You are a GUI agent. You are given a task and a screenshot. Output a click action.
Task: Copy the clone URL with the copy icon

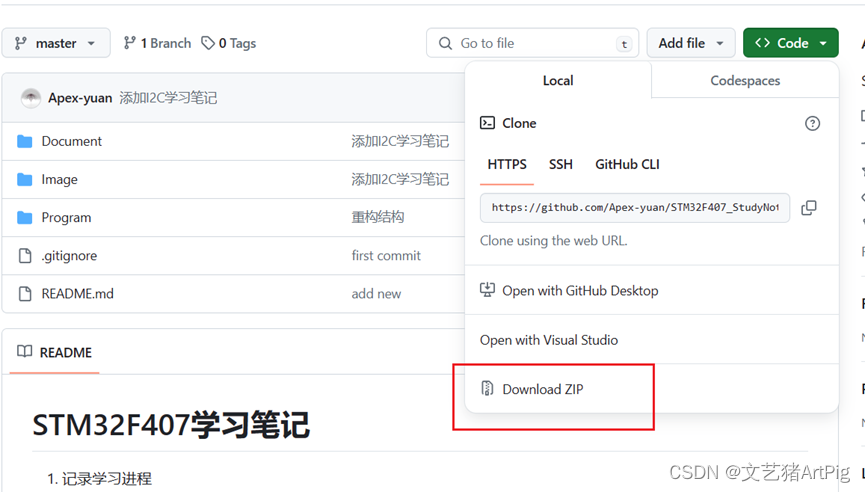[x=809, y=207]
